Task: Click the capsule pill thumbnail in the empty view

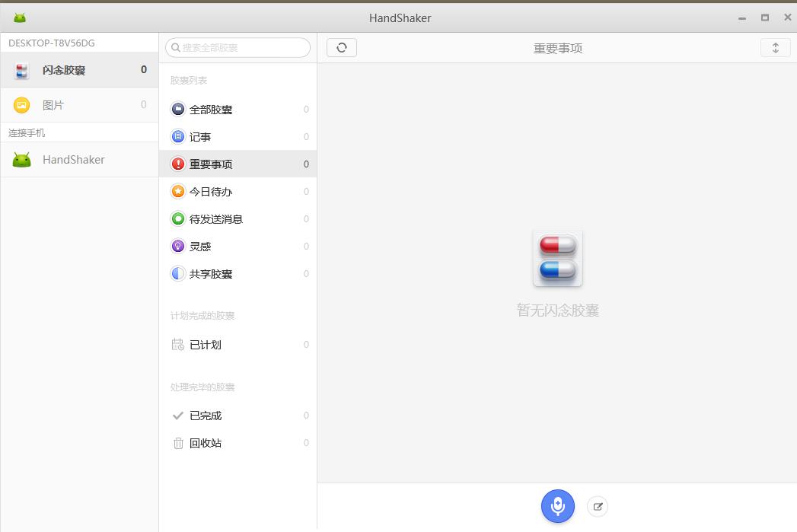Action: tap(557, 257)
